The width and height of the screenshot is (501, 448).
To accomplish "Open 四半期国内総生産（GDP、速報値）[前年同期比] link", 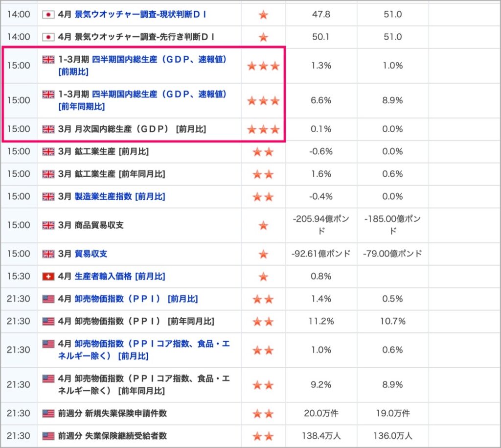I will coord(142,100).
